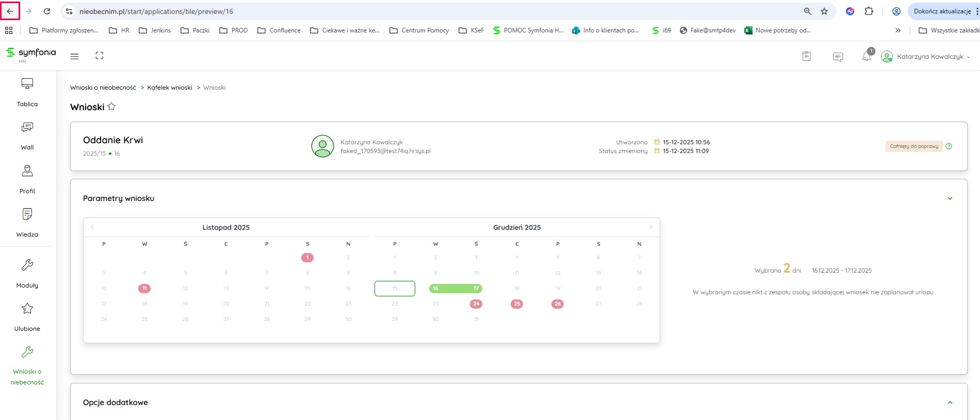Open Wall in the sidebar
Viewport: 980px width, 420px height.
pos(27,136)
